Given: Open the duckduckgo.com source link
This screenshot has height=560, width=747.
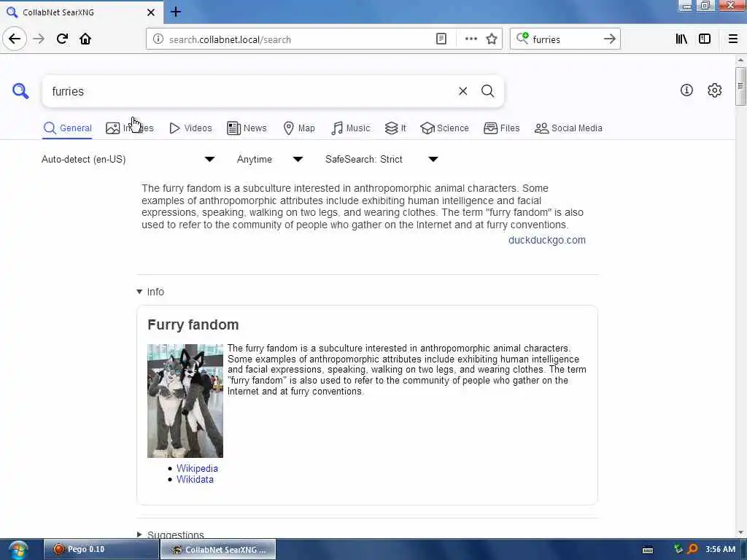Looking at the screenshot, I should 547,240.
